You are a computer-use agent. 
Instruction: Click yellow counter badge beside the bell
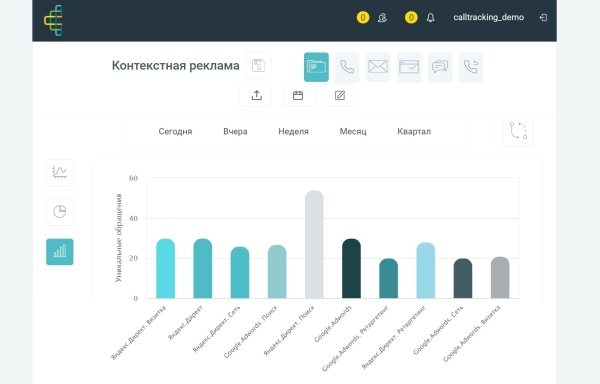click(411, 17)
